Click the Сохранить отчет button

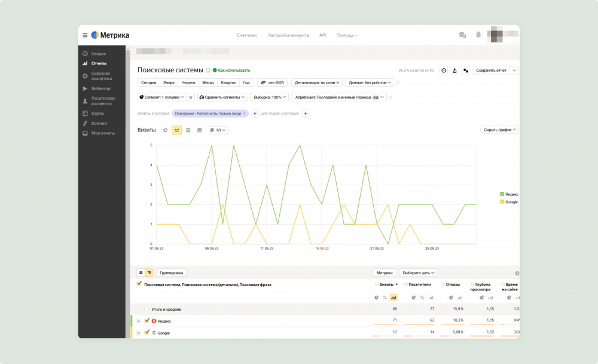491,71
